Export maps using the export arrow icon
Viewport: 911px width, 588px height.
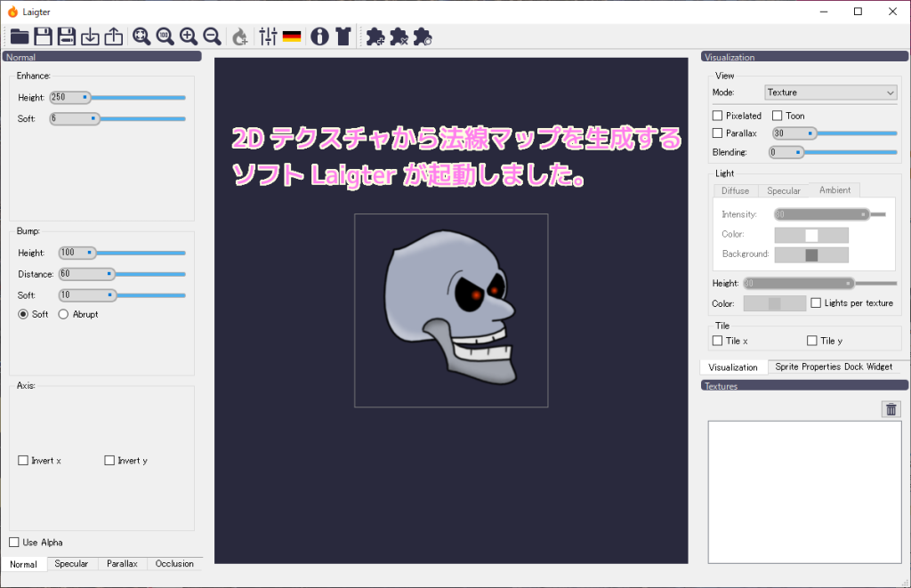tap(114, 36)
